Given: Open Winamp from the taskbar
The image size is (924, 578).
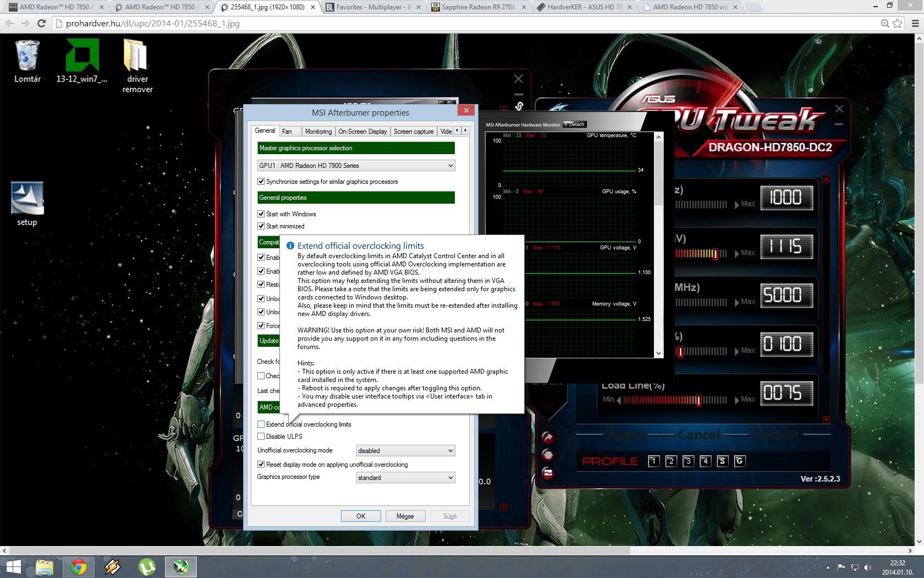Looking at the screenshot, I should [x=113, y=567].
